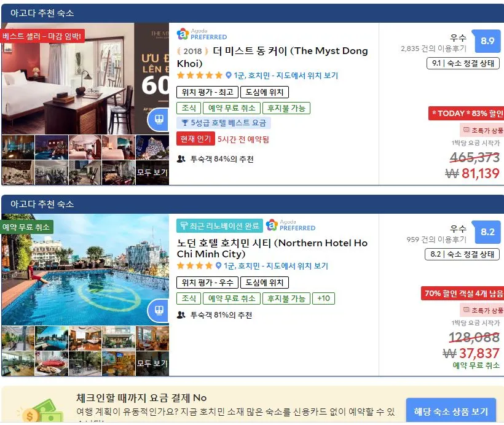
Task: Click map pin icon beside Myst Dong Khoi location
Action: pos(229,76)
